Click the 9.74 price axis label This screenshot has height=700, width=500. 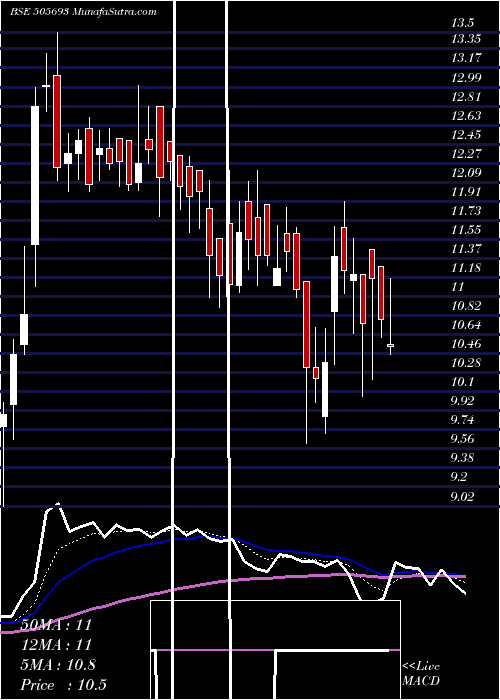pos(462,419)
